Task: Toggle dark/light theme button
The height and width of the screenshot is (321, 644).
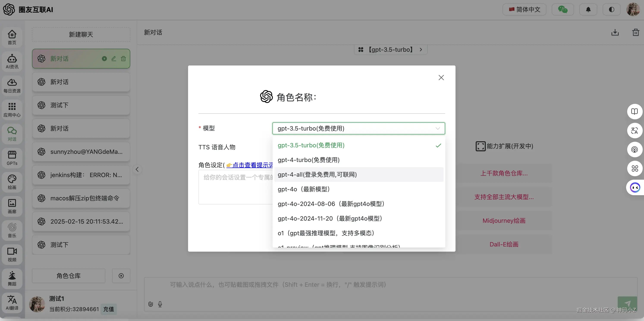Action: tap(611, 9)
